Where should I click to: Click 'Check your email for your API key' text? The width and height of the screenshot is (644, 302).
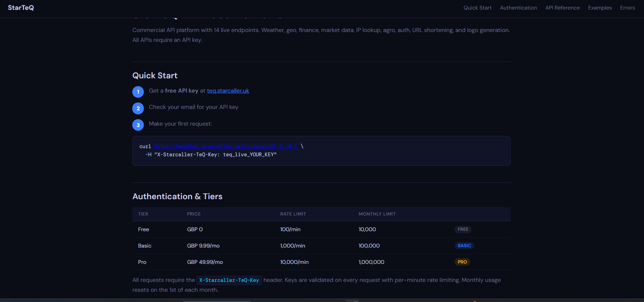tap(193, 107)
